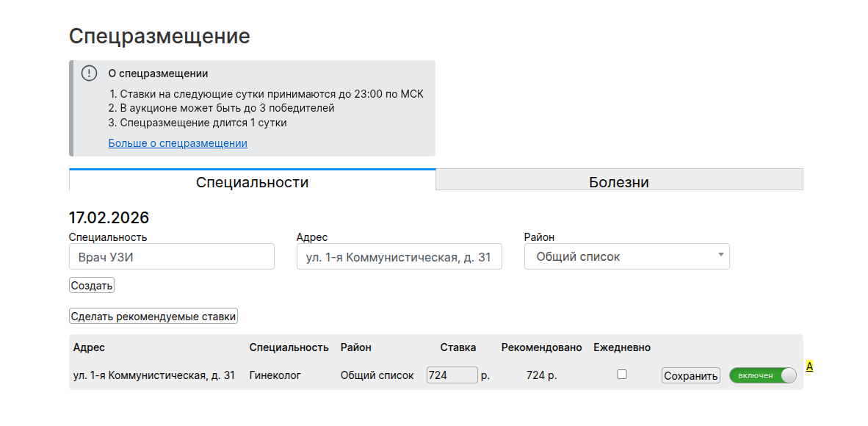Open the 'Больше о спецразмещении' link
Screen dimensions: 868x426
(x=178, y=143)
